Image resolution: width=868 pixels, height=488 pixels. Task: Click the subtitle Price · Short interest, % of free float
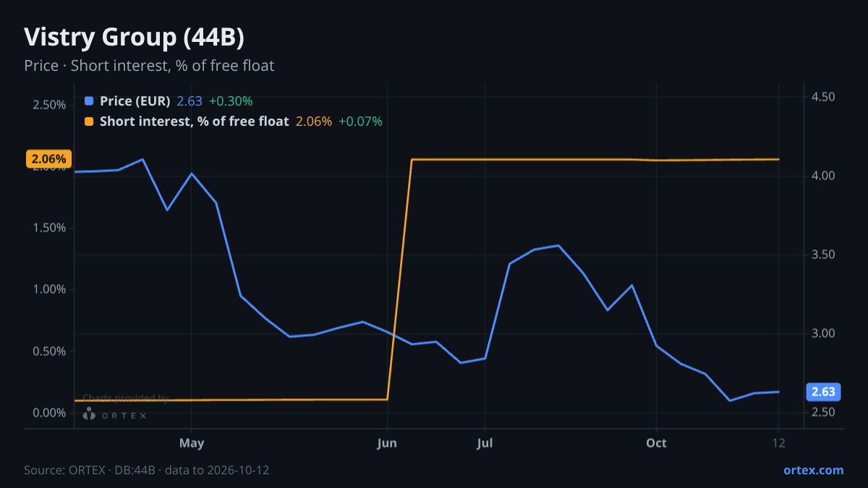point(149,66)
